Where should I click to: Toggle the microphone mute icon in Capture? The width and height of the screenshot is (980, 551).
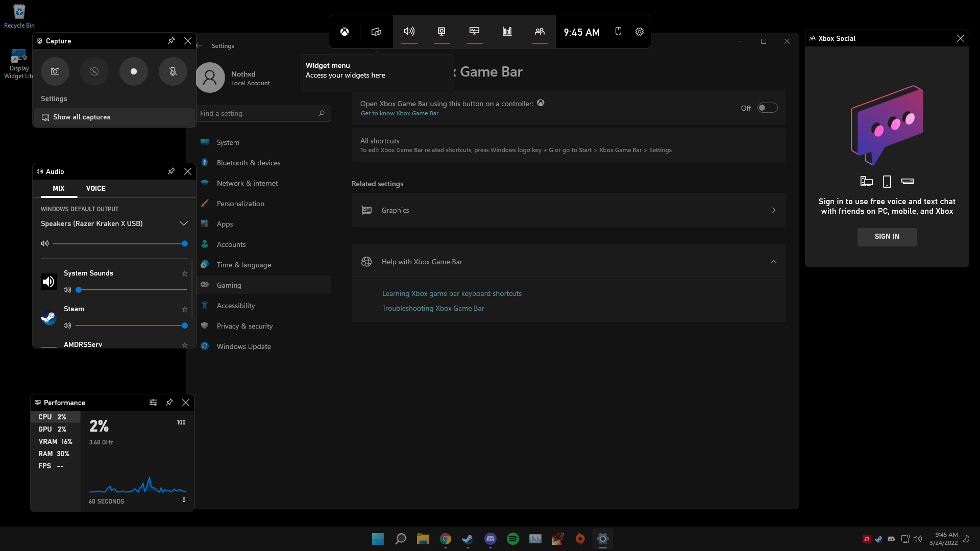click(173, 71)
